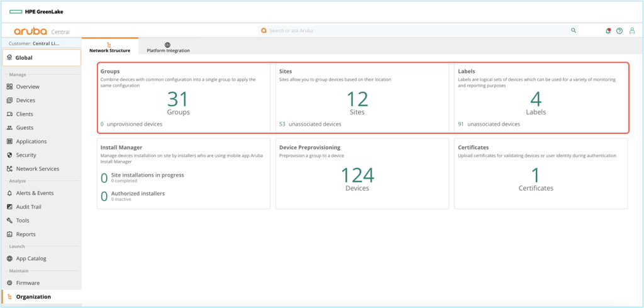Click the notifications bell icon
The width and height of the screenshot is (644, 308).
[608, 31]
